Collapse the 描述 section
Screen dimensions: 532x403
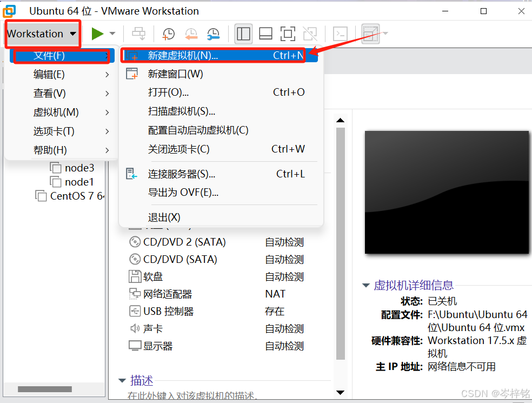[122, 381]
